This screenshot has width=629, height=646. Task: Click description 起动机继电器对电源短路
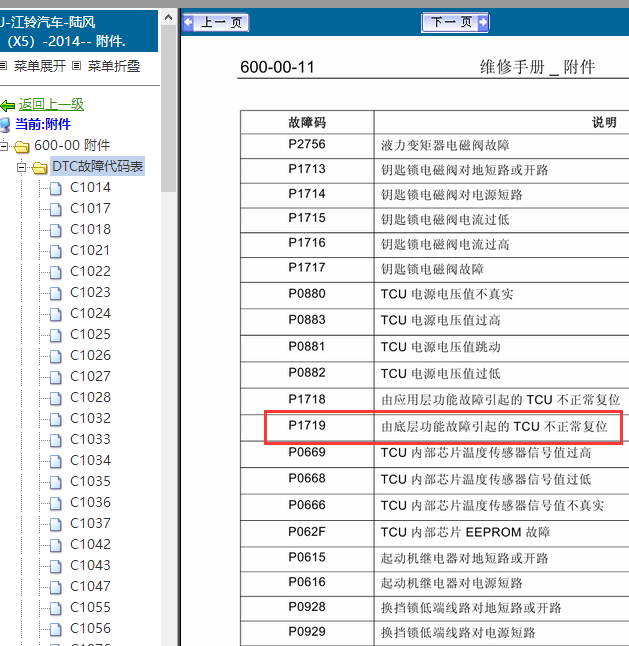(x=452, y=583)
